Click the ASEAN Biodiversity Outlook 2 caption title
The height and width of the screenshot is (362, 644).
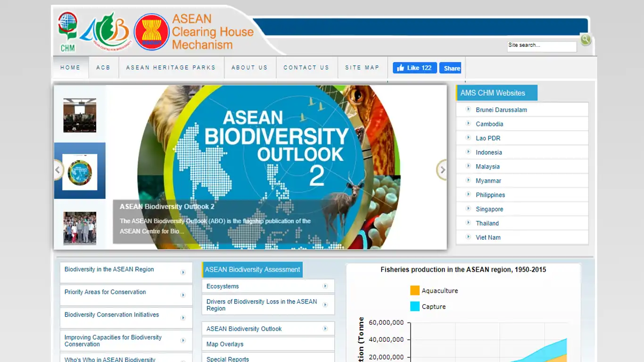coord(167,207)
